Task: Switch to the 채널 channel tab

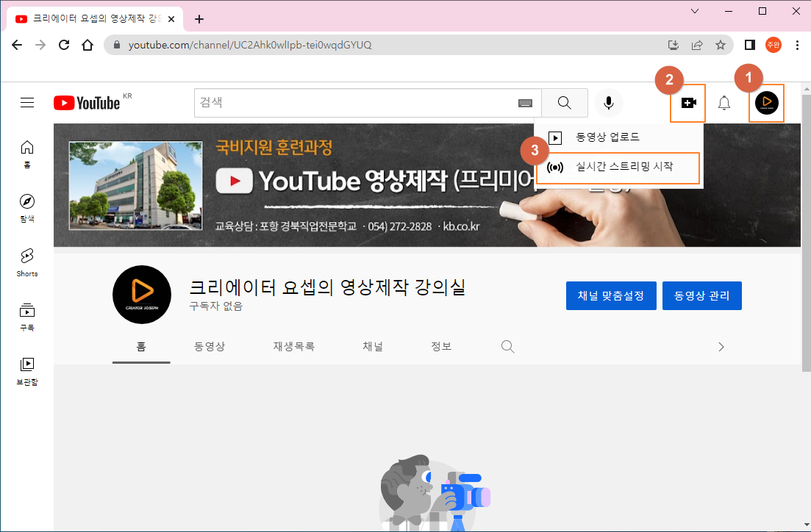Action: click(373, 346)
